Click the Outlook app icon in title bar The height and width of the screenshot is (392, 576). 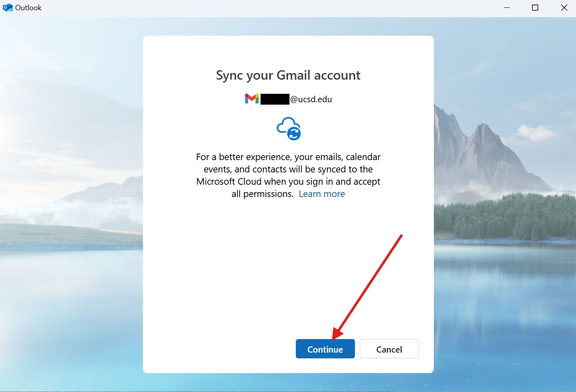[x=7, y=8]
